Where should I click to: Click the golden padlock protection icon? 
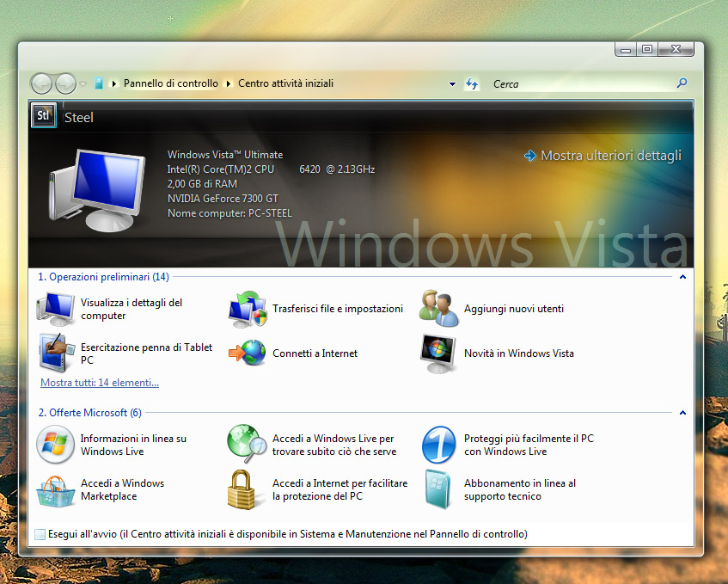click(241, 489)
